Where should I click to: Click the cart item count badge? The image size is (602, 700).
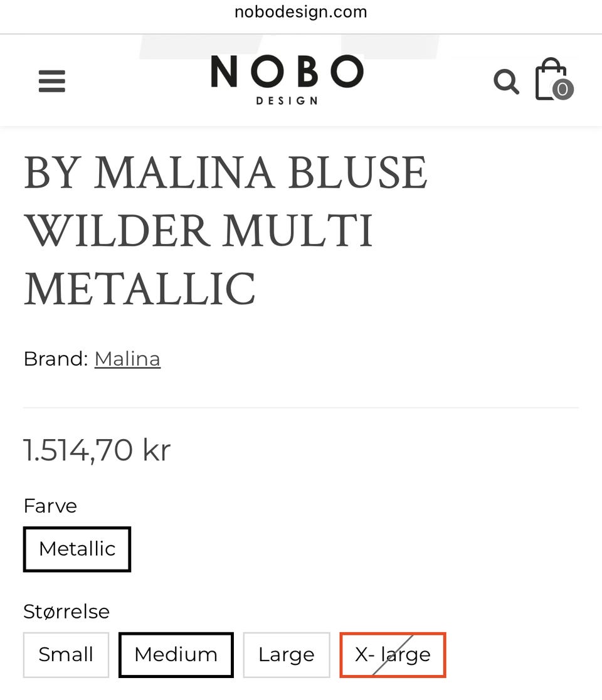pos(562,89)
